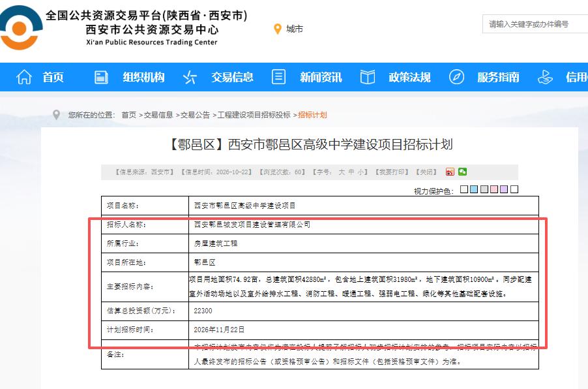Viewport: 588px width, 389px height.
Task: Set font size to 中
Action: click(x=351, y=172)
